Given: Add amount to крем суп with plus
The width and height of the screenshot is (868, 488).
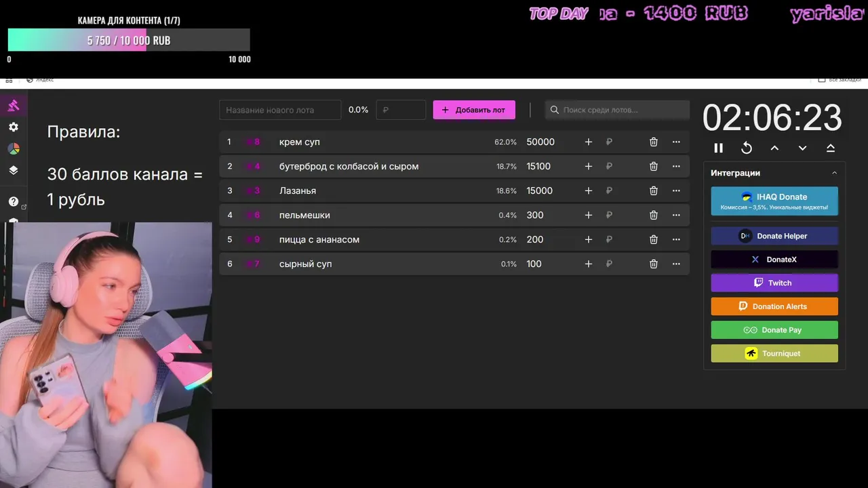Looking at the screenshot, I should coord(589,142).
